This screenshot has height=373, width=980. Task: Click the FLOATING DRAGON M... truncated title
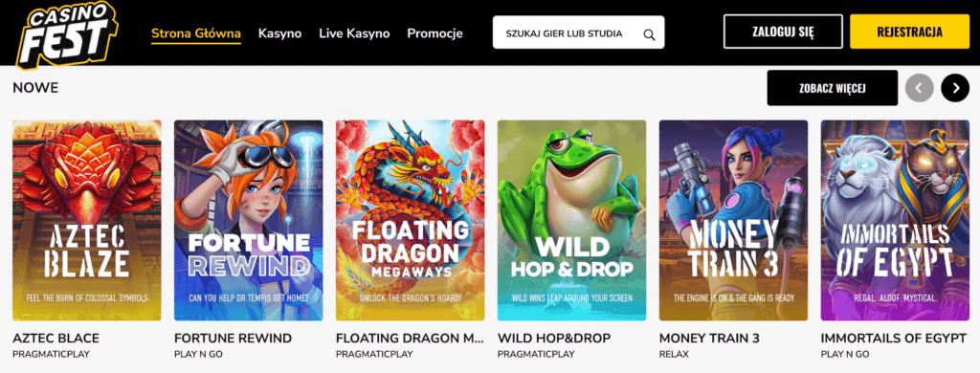(x=410, y=339)
